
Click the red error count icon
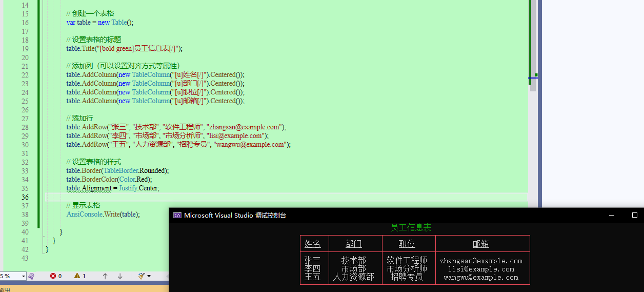coord(53,276)
